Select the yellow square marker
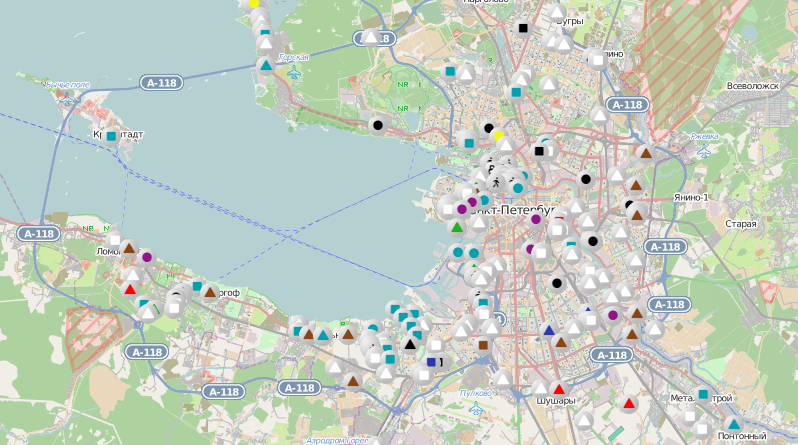The image size is (798, 445). (499, 136)
